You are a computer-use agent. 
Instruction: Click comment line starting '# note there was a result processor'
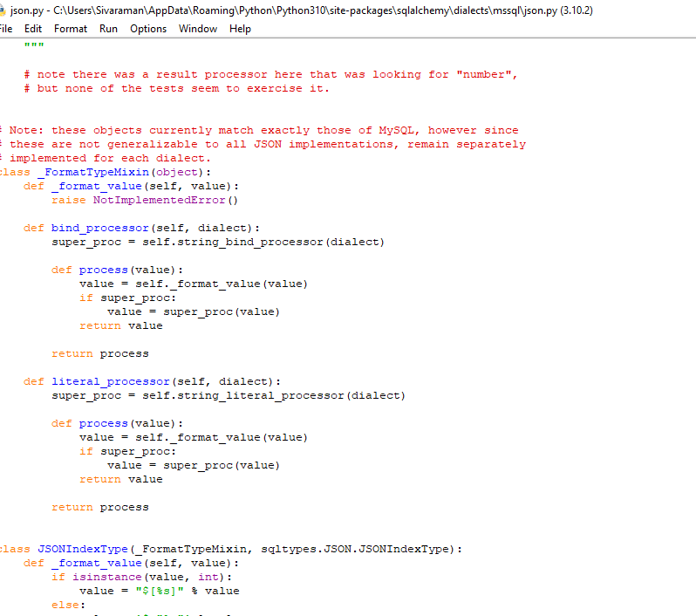tap(270, 75)
